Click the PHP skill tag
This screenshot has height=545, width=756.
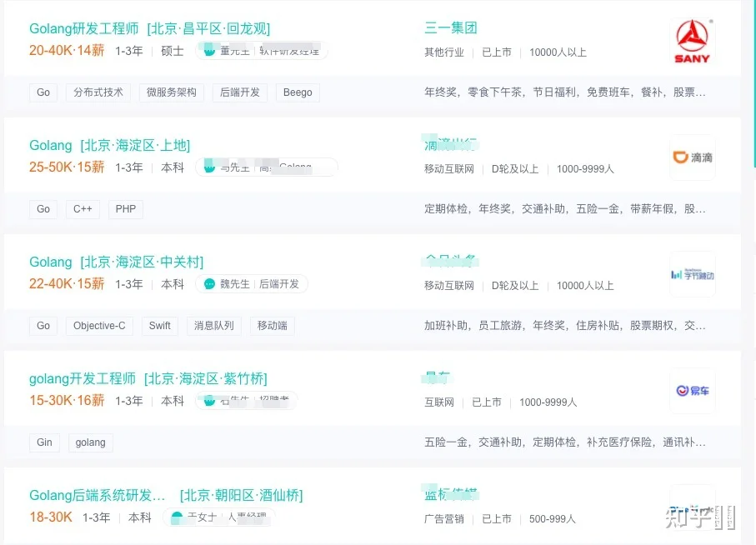(126, 209)
